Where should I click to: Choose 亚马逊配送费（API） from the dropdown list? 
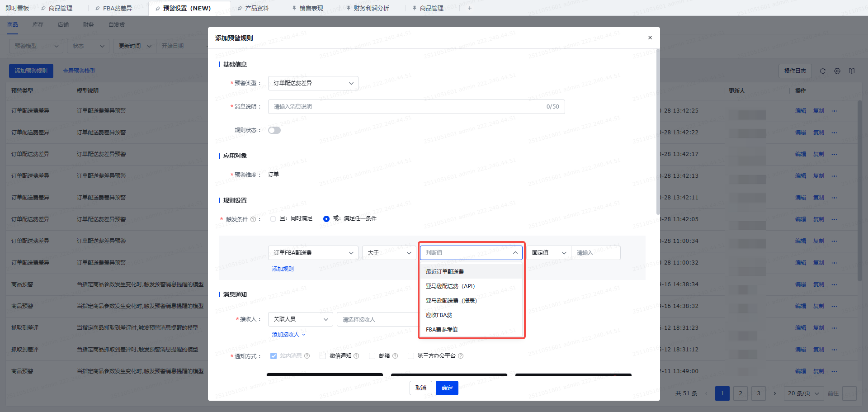[472, 286]
